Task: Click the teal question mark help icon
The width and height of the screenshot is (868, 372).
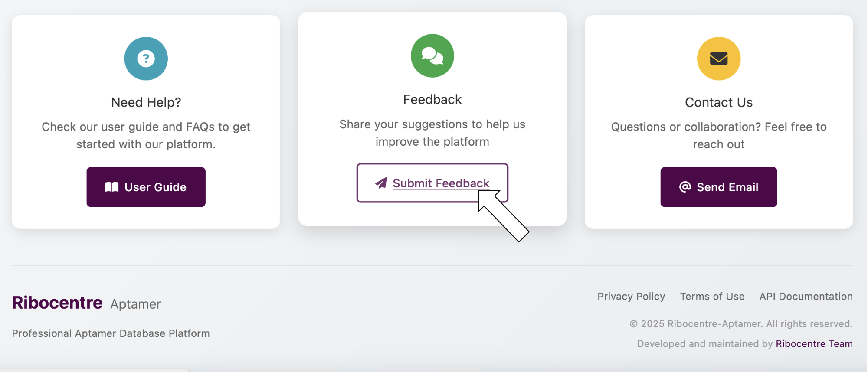Action: (146, 59)
